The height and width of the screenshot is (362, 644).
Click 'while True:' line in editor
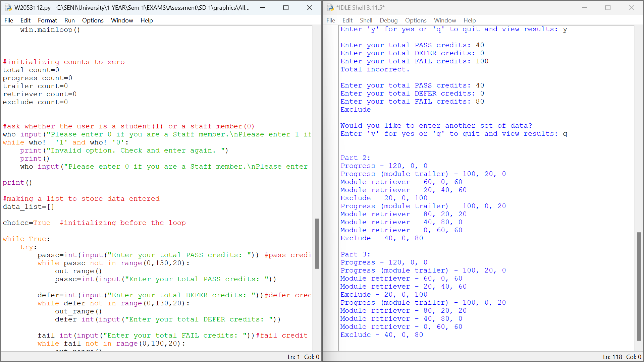pos(26,239)
